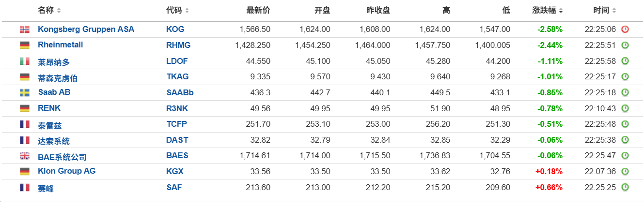644x208 pixels.
Task: Click the 开盘 column header
Action: pyautogui.click(x=322, y=10)
